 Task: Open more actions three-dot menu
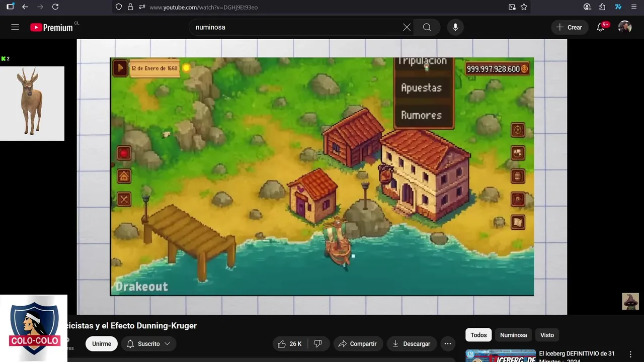[448, 344]
